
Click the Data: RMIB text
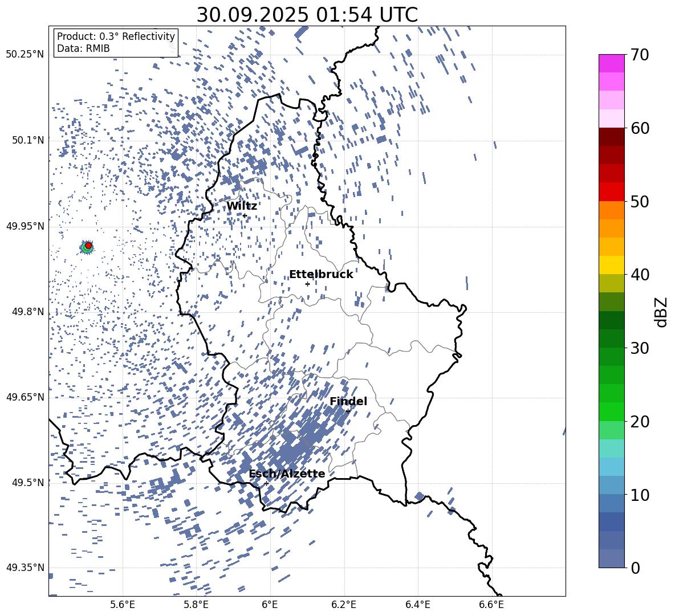tap(83, 48)
